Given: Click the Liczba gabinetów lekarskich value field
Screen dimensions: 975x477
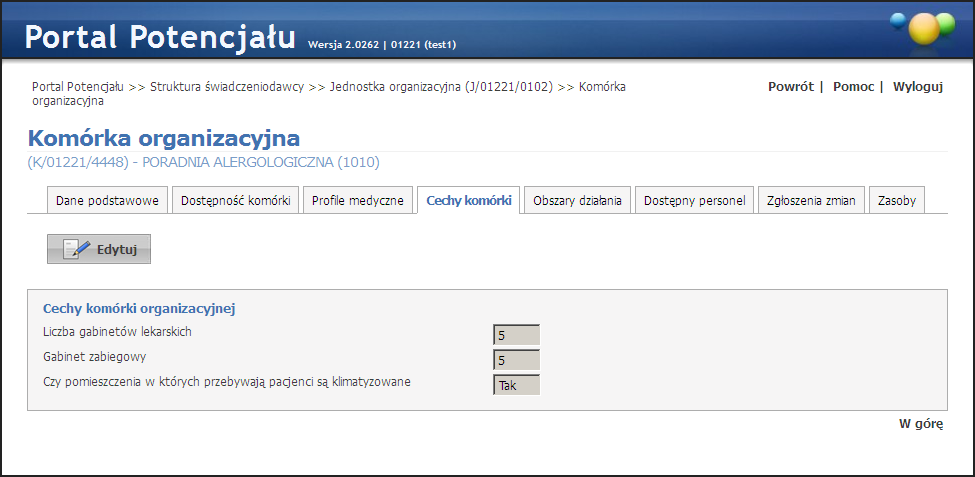Looking at the screenshot, I should tap(516, 335).
